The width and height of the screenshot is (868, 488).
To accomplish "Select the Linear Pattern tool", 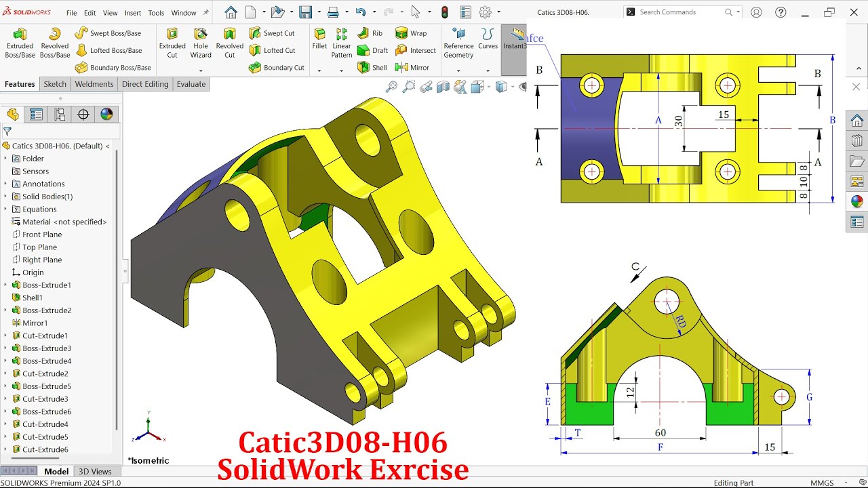I will (342, 43).
